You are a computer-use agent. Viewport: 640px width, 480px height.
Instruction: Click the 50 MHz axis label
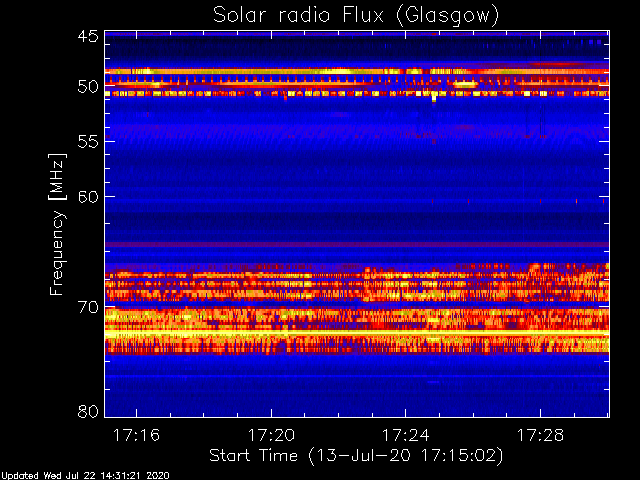88,87
